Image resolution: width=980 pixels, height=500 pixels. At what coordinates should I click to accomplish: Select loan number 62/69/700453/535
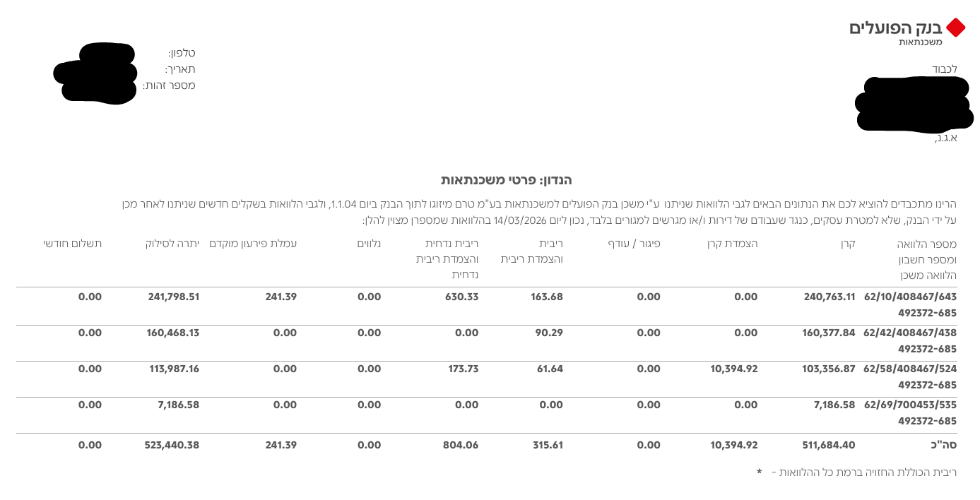coord(910,405)
